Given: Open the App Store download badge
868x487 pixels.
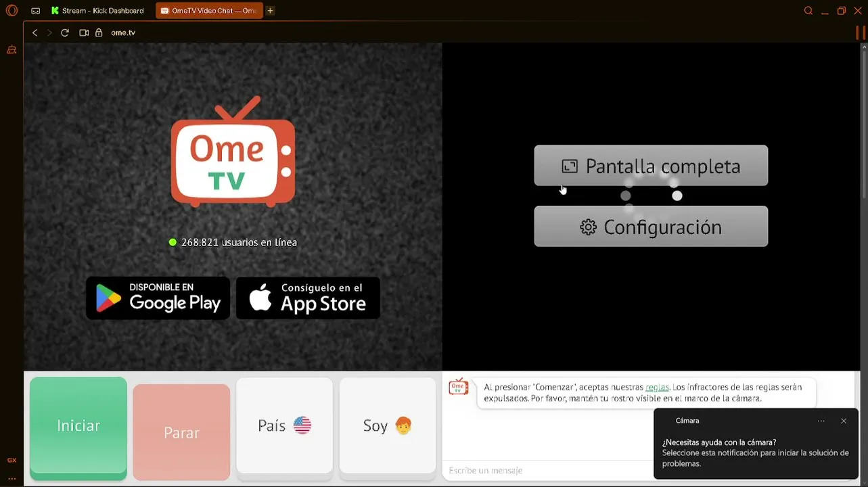Looking at the screenshot, I should pyautogui.click(x=308, y=298).
